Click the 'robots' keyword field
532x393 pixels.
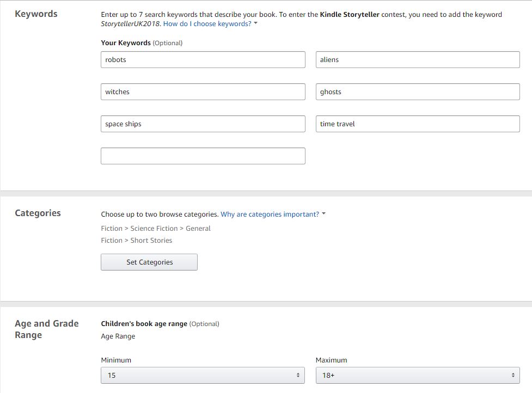203,60
